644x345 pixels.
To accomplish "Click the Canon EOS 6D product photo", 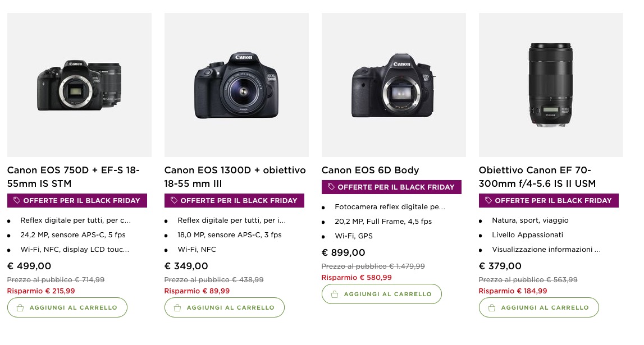I will coord(393,84).
